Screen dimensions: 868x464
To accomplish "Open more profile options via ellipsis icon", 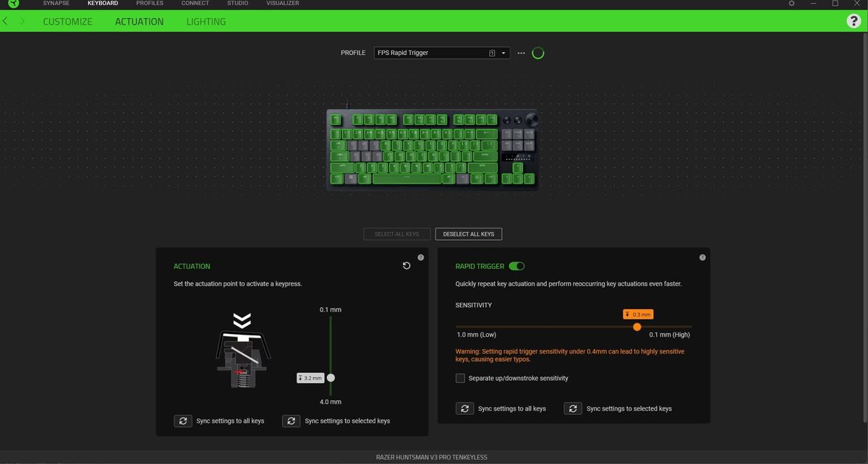I will 521,52.
